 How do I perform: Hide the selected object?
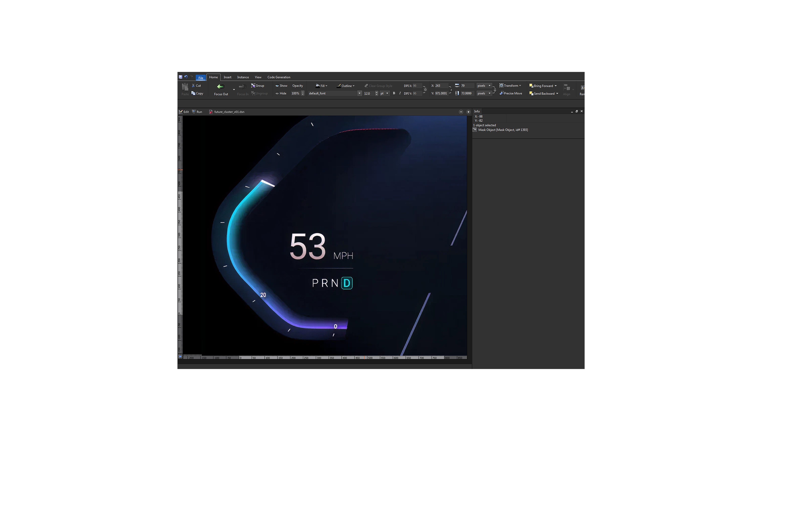(x=281, y=93)
